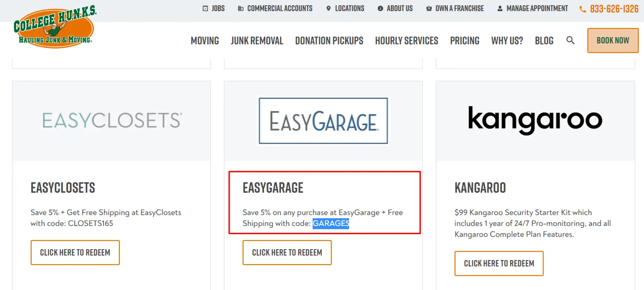Open the site search magnifier icon
Image resolution: width=644 pixels, height=290 pixels.
tap(570, 40)
